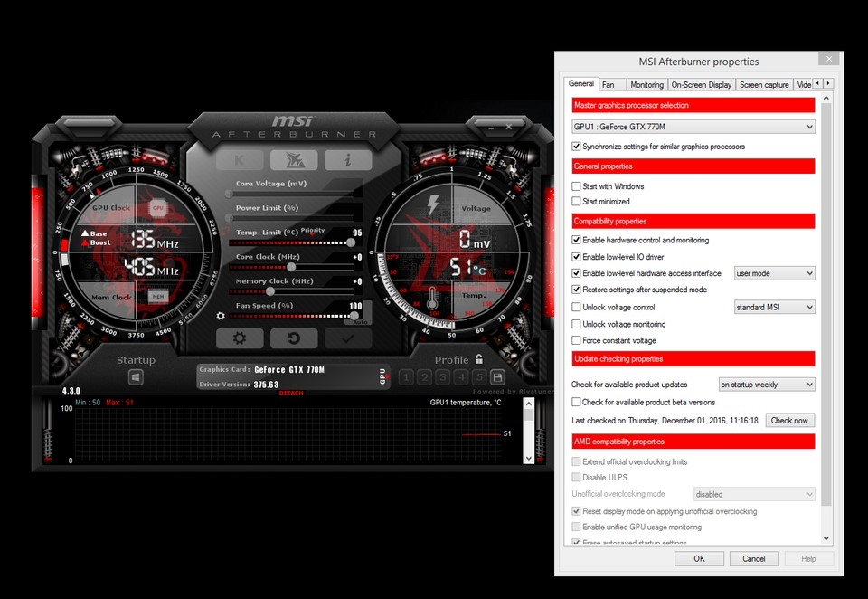Uncheck Enable low-level IO driver
Image resolution: width=868 pixels, height=599 pixels.
pyautogui.click(x=577, y=256)
